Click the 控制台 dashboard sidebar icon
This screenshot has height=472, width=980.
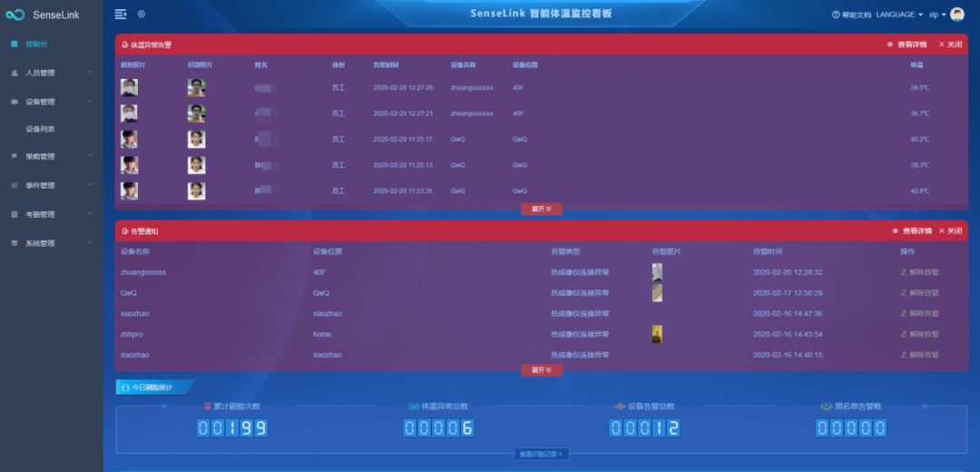(15, 44)
